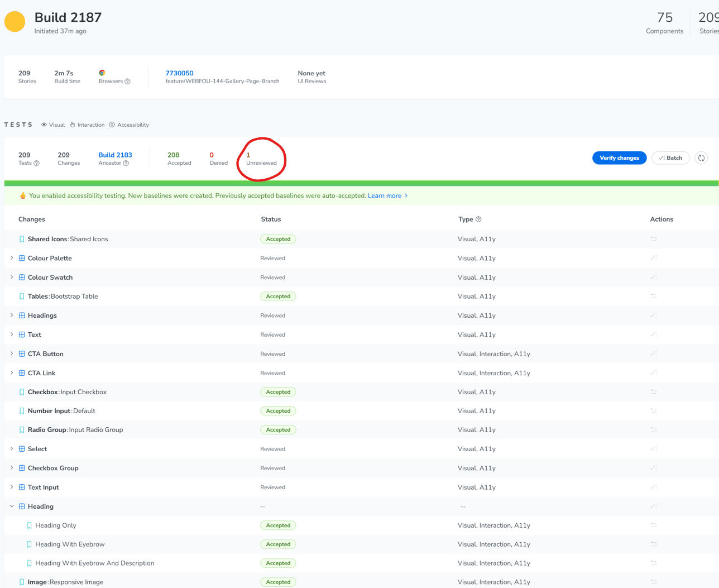The width and height of the screenshot is (719, 588).
Task: Click the bookmark icon beside Shared Icons
Action: (x=22, y=239)
